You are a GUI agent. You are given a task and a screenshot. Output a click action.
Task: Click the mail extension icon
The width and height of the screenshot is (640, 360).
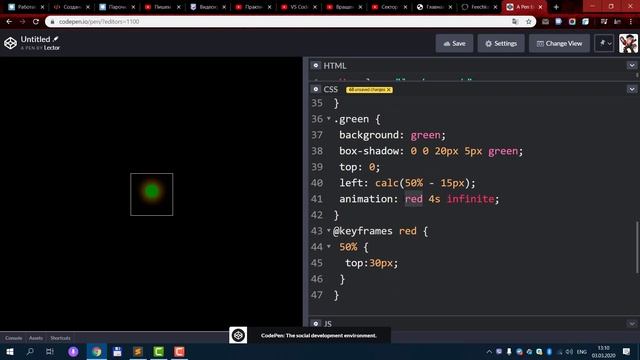coord(545,21)
